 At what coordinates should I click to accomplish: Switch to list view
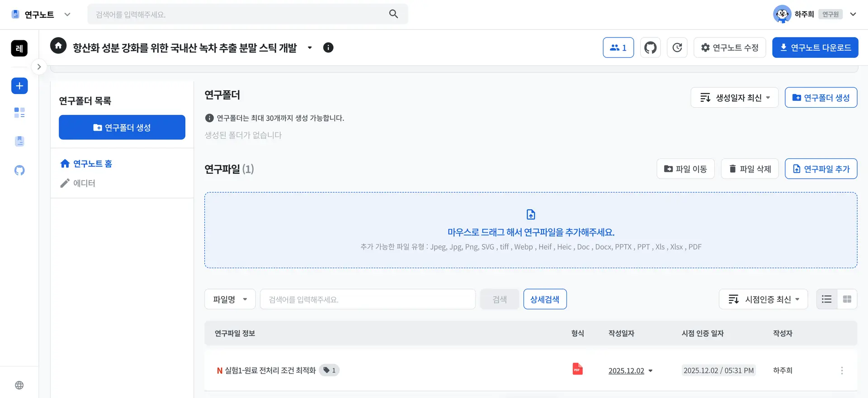[827, 299]
